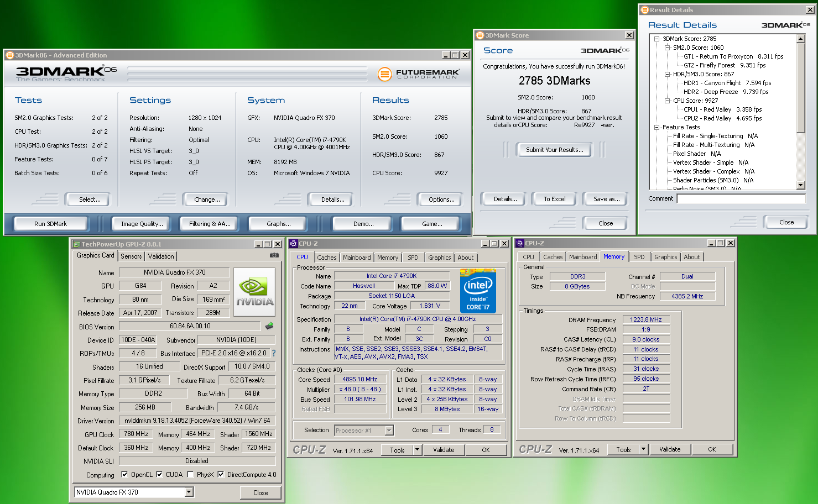This screenshot has width=818, height=504.
Task: Click the Graphs... button
Action: [279, 224]
